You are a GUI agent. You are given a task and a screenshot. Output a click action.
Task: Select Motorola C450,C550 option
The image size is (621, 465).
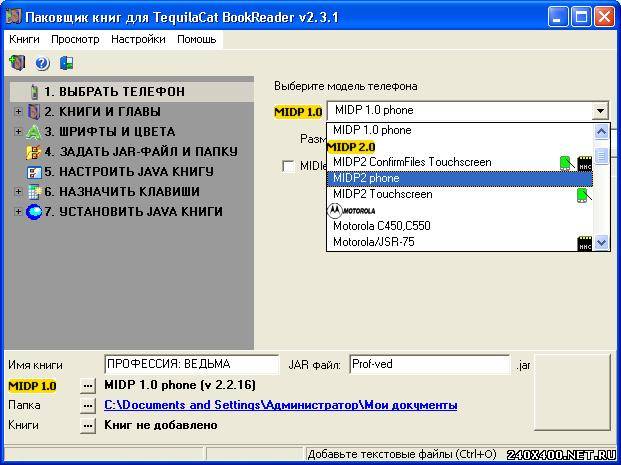460,226
